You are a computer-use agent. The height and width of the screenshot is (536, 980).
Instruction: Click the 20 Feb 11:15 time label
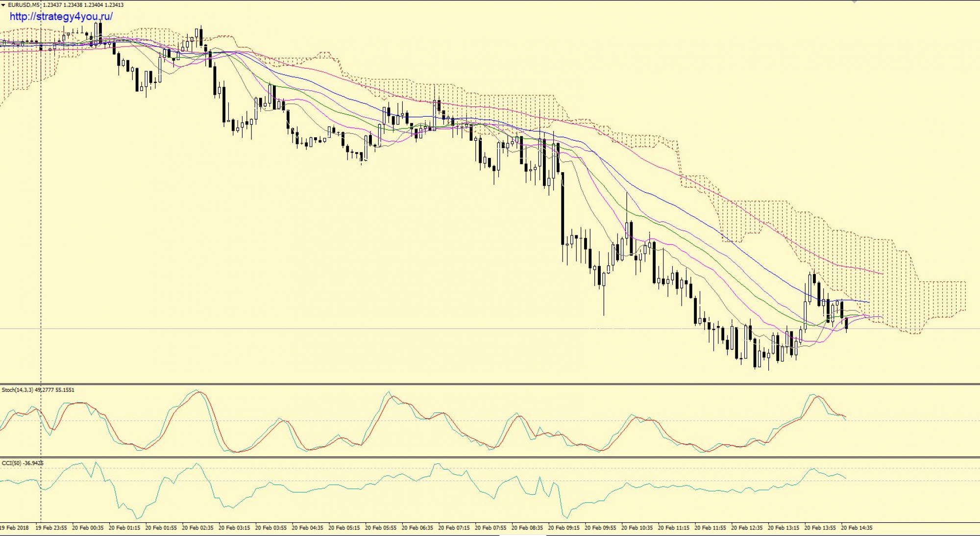coord(673,528)
